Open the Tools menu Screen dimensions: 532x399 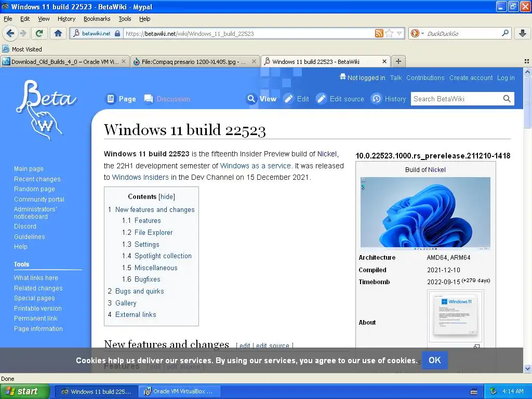point(125,19)
